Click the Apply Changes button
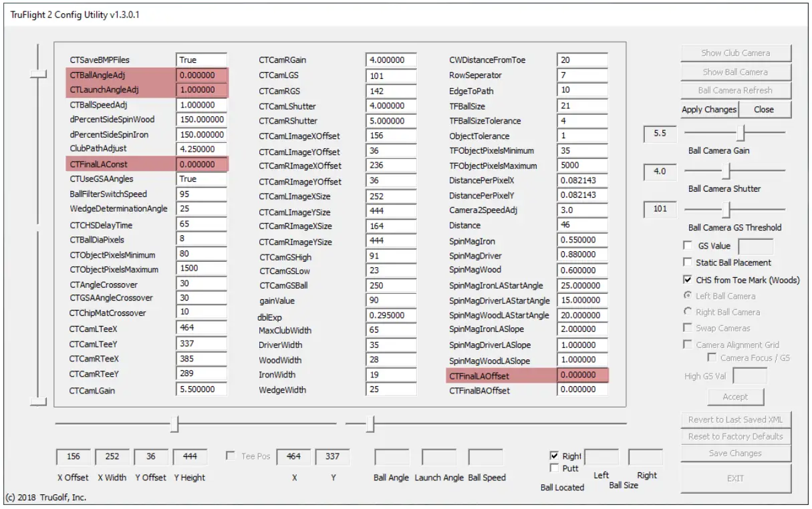 [x=708, y=109]
